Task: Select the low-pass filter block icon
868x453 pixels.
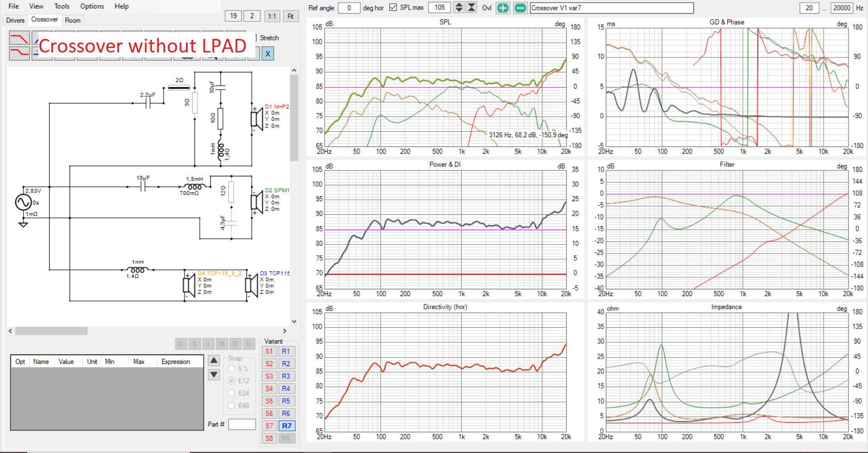Action: [x=19, y=38]
